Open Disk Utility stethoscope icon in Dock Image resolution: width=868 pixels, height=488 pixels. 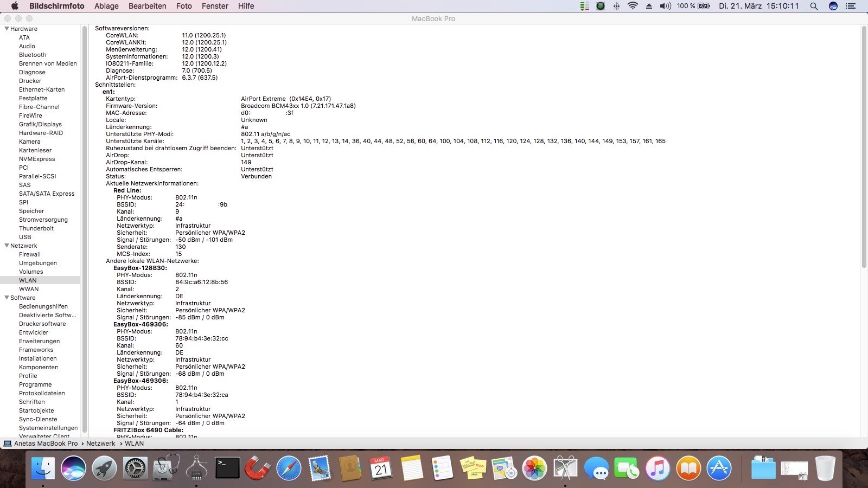click(166, 467)
